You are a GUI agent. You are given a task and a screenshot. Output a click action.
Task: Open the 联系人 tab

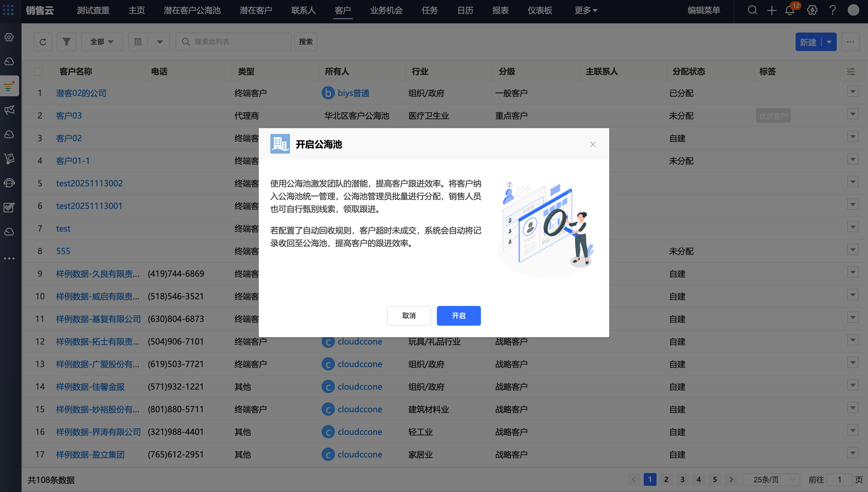[303, 10]
